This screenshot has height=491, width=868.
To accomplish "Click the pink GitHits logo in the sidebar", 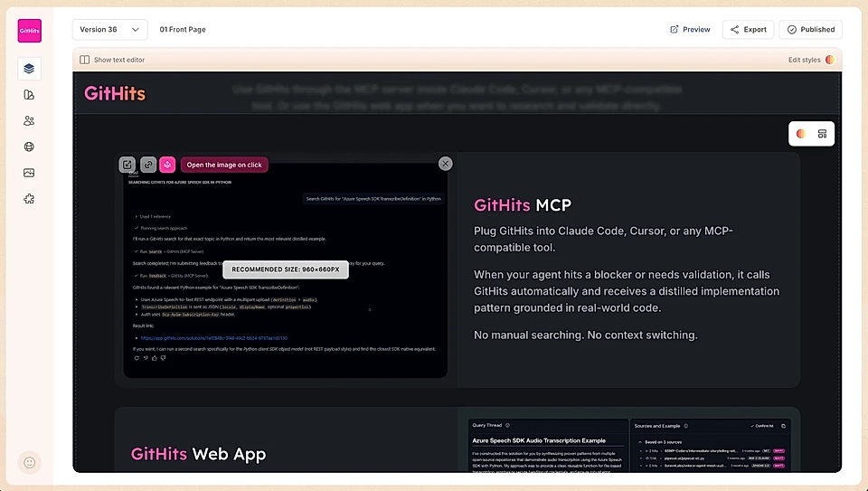I will [x=29, y=31].
